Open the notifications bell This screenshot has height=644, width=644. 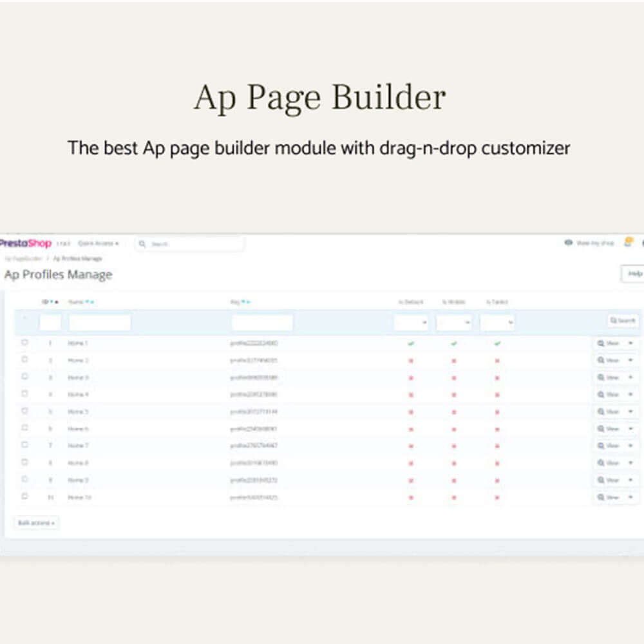tap(628, 242)
